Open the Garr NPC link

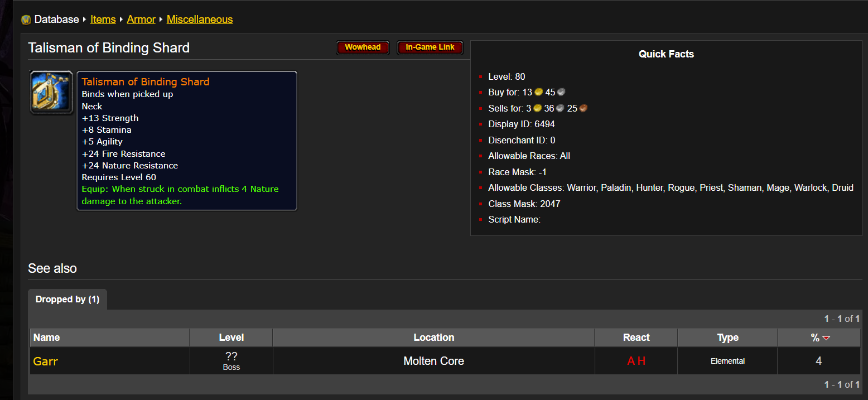pyautogui.click(x=46, y=361)
